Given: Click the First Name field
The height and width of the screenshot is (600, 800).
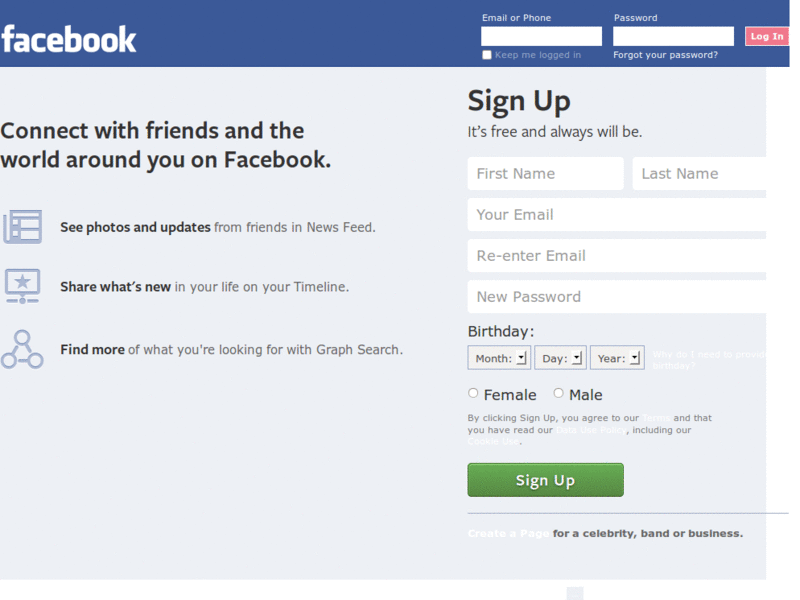Looking at the screenshot, I should tap(545, 173).
